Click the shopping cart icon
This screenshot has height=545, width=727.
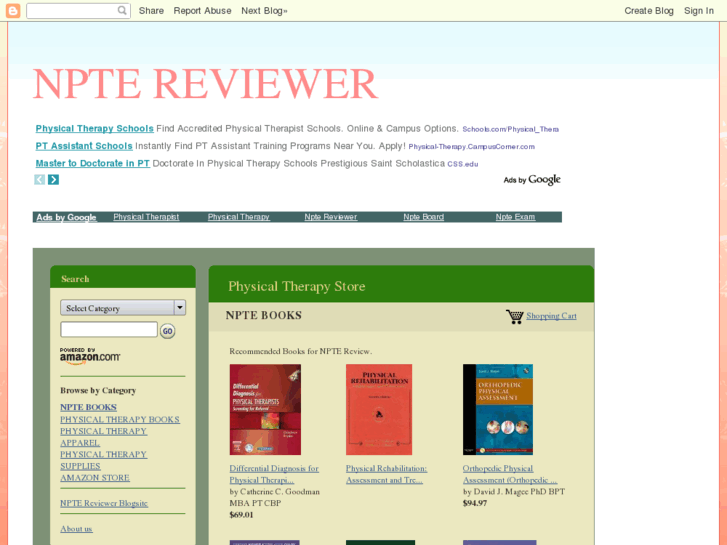(x=515, y=316)
